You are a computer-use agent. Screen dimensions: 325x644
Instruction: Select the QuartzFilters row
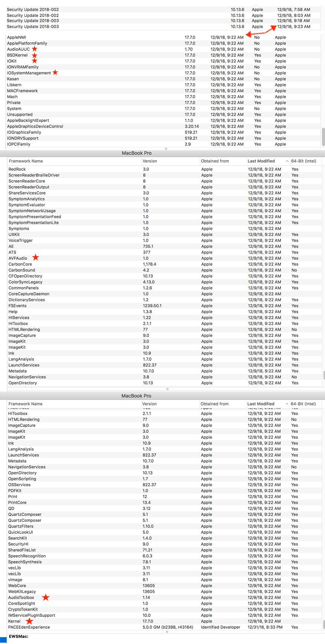[165, 526]
